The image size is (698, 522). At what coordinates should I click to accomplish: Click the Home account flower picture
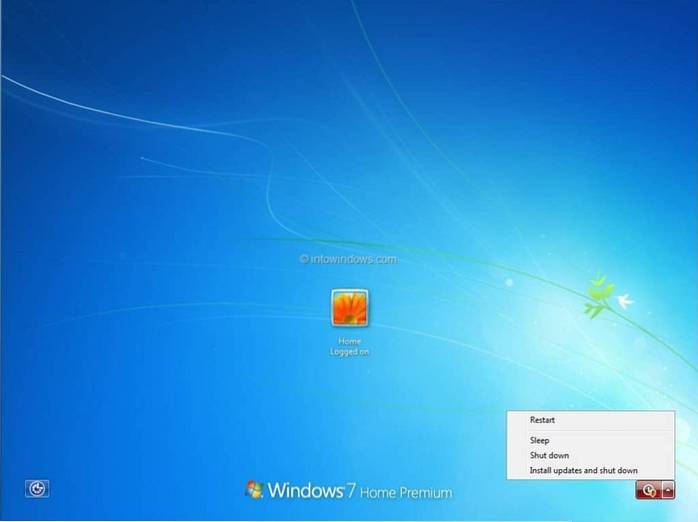click(349, 308)
